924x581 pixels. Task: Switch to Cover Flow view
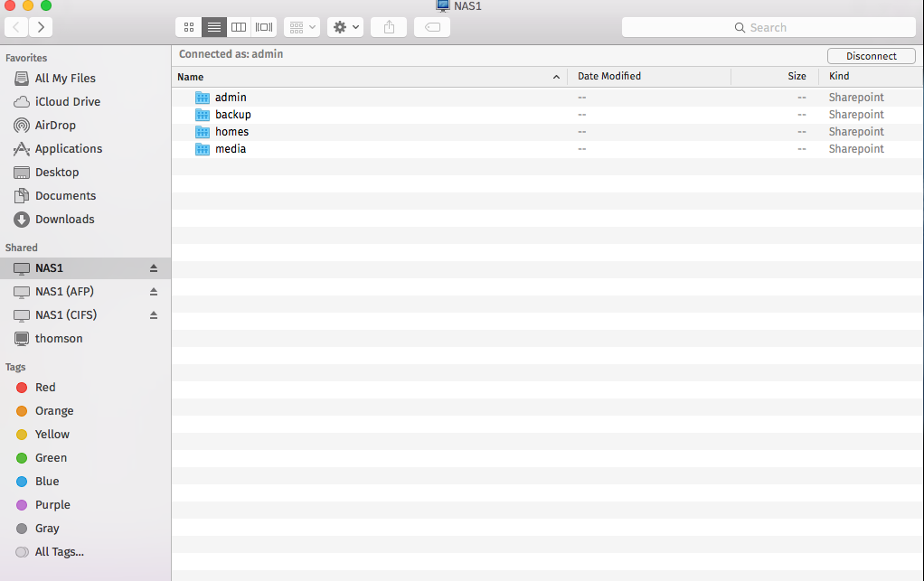263,27
